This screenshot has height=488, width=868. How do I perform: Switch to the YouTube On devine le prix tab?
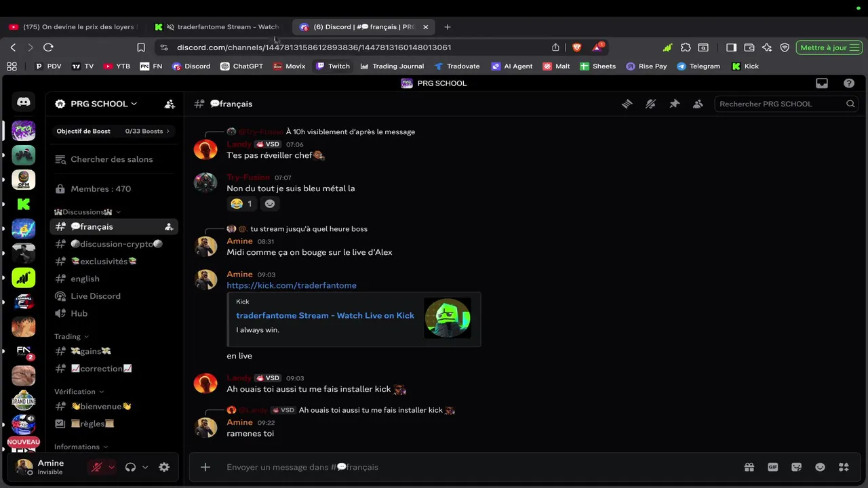73,27
